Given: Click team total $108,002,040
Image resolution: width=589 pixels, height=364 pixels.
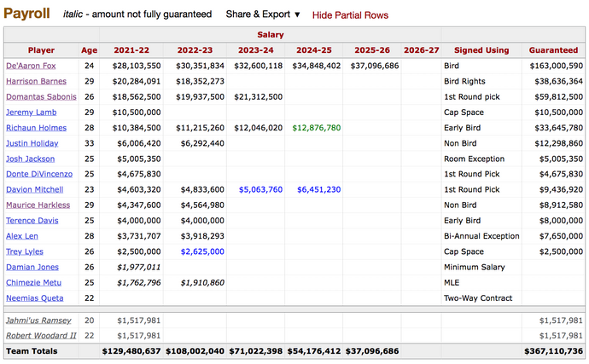Looking at the screenshot, I should 195,351.
